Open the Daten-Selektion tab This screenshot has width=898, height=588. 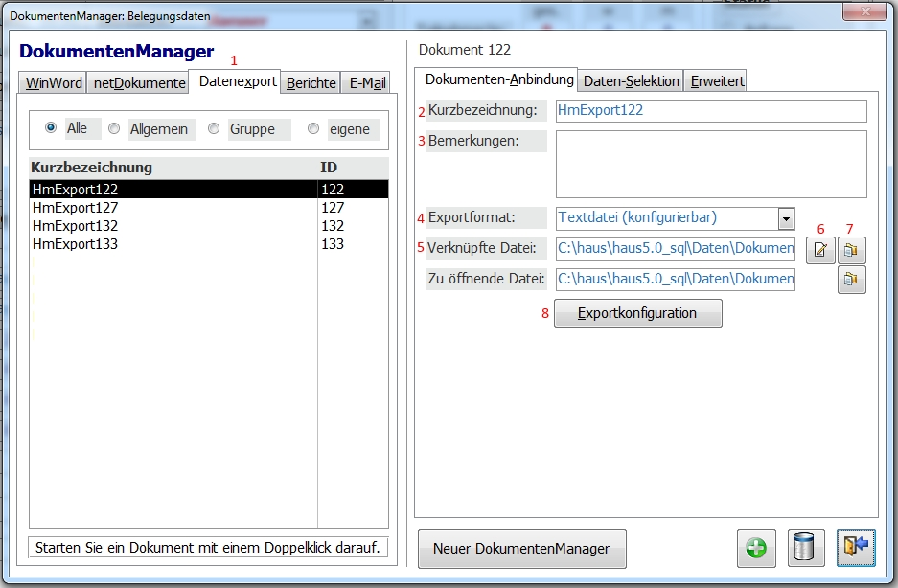click(632, 80)
